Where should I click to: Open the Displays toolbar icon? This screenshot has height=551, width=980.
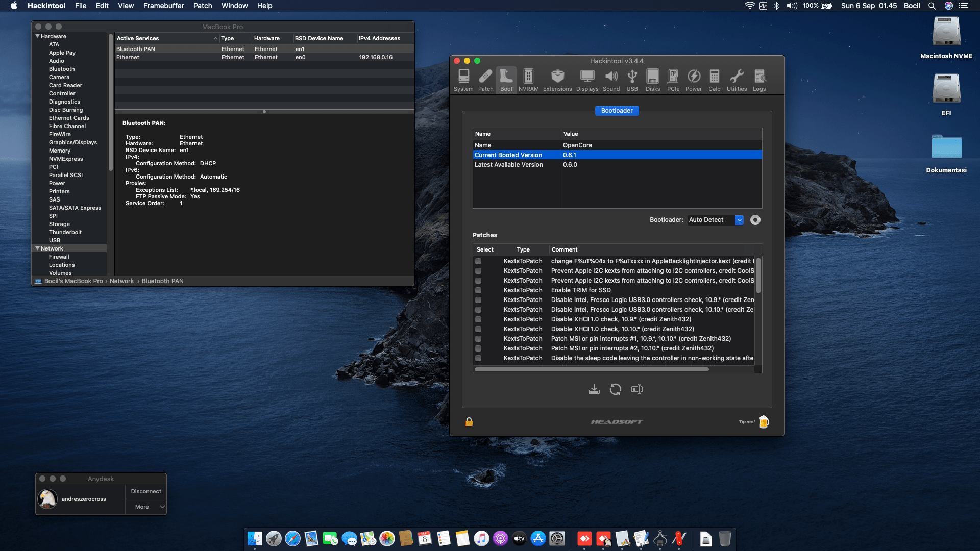[x=587, y=80]
